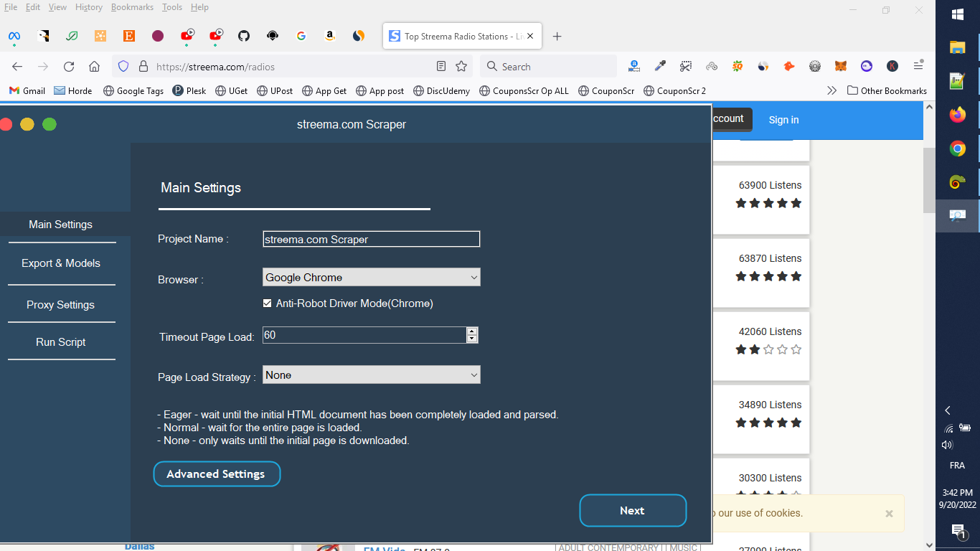This screenshot has width=980, height=551.
Task: Select the Main Settings sidebar tab
Action: (x=61, y=225)
